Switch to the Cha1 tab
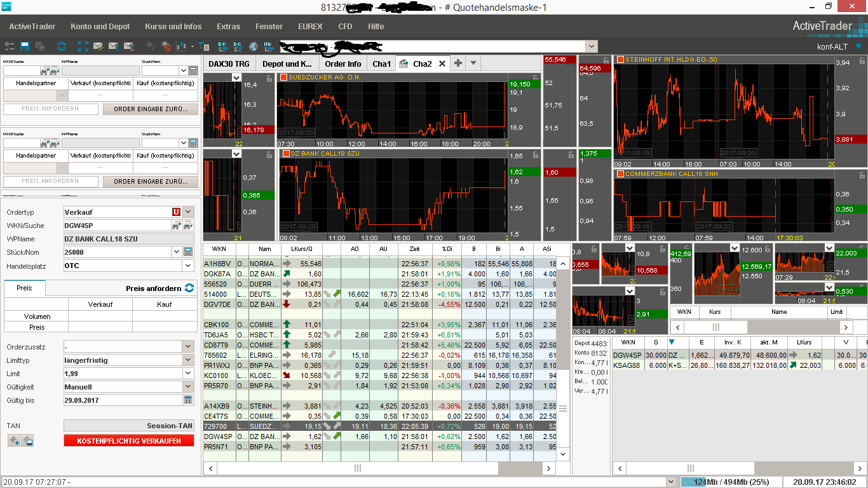Viewport: 868px width, 488px height. pyautogui.click(x=382, y=64)
